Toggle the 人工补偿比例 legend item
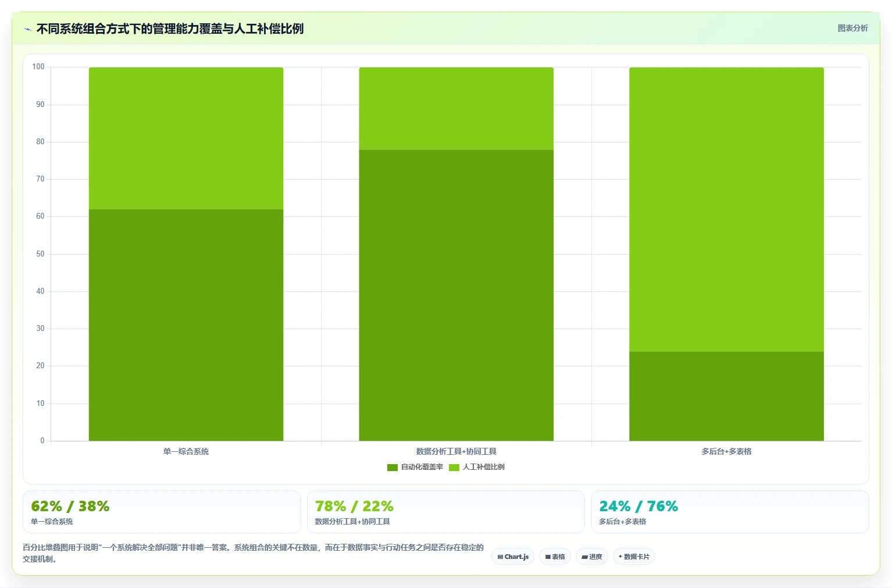 (x=477, y=467)
